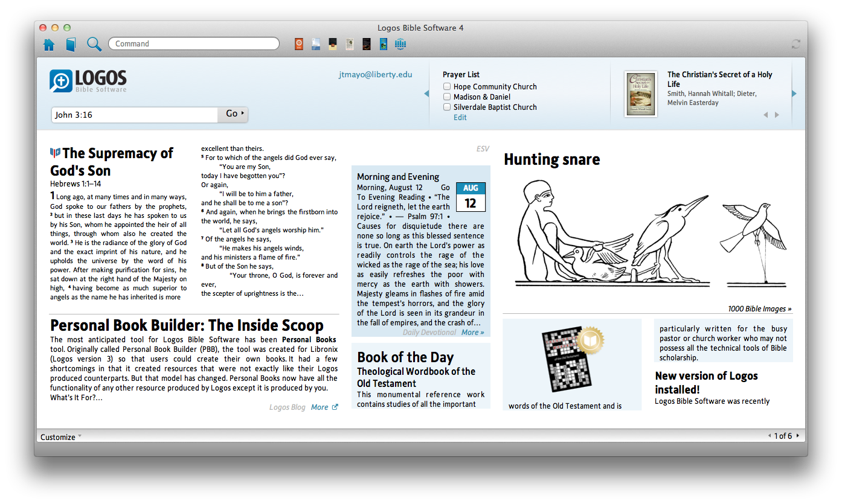This screenshot has height=504, width=842.
Task: Open the blue and green book shortcut
Action: (x=383, y=43)
